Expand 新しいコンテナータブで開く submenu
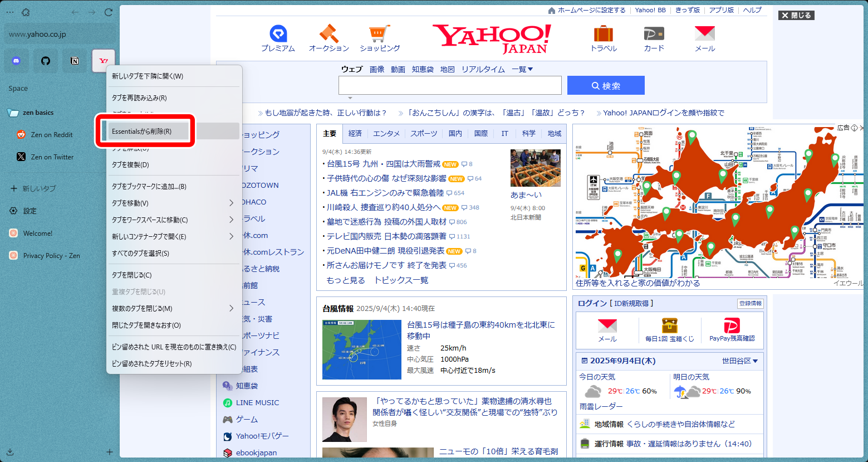The width and height of the screenshot is (868, 462). [x=174, y=237]
